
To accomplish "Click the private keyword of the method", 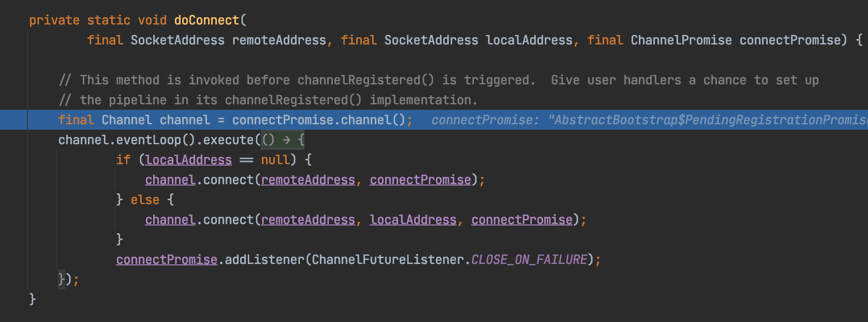I will click(x=54, y=20).
